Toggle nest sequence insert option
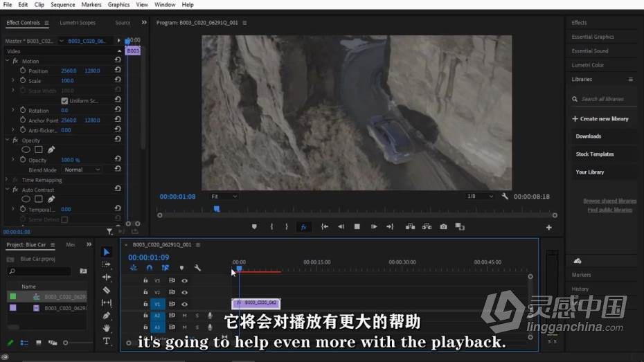Viewport: 644px width, 362px height. 134,268
